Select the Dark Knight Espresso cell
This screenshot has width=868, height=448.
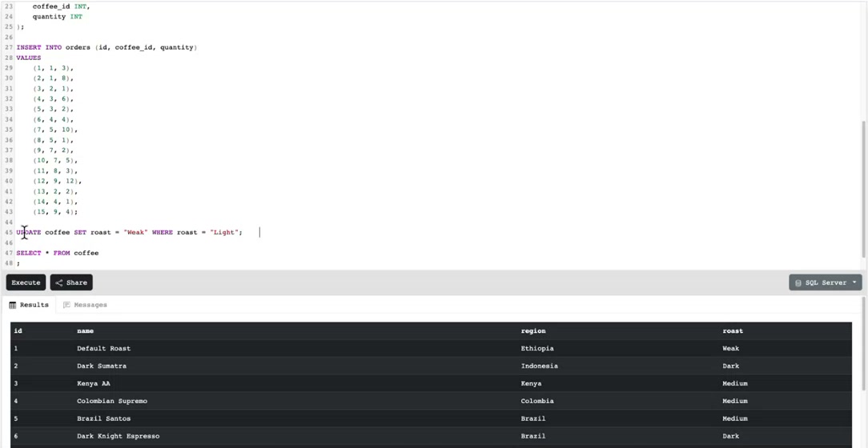(118, 436)
